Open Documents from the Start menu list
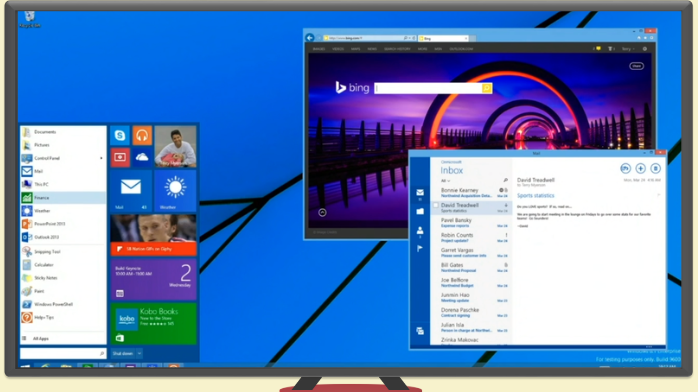 tap(63, 132)
